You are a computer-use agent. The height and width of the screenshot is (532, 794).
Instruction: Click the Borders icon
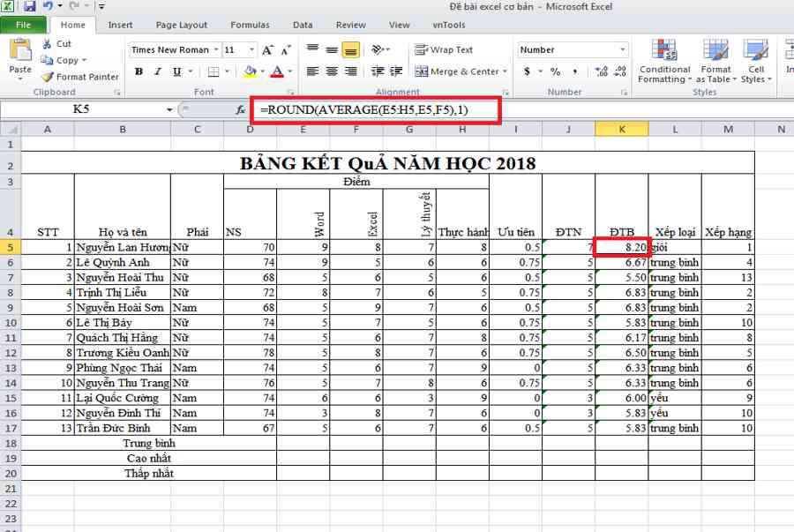pos(213,71)
